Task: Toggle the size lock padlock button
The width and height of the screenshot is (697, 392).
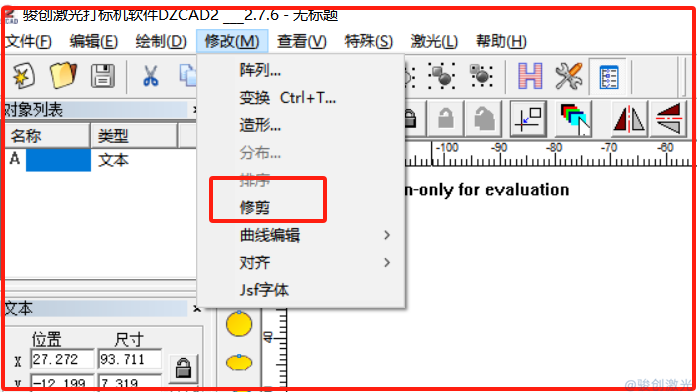Action: [x=183, y=368]
